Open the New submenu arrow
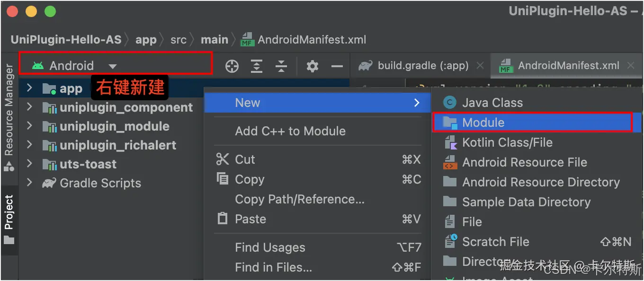This screenshot has width=644, height=281. pos(417,103)
